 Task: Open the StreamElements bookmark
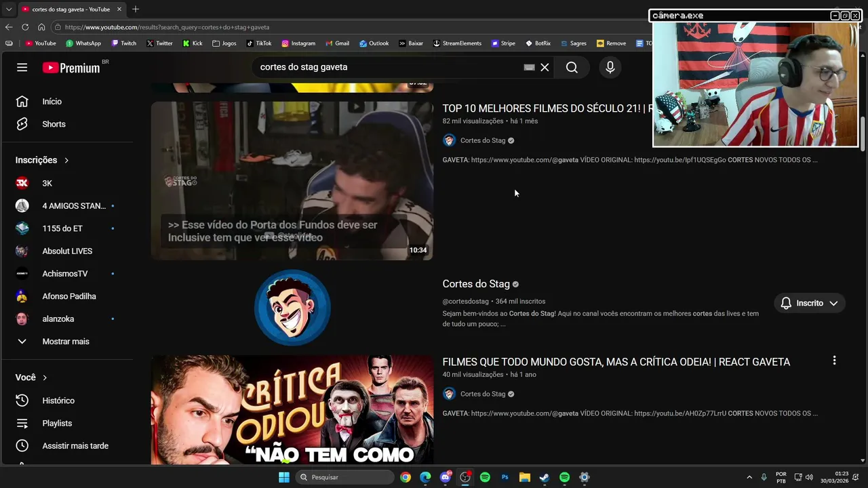pos(457,43)
